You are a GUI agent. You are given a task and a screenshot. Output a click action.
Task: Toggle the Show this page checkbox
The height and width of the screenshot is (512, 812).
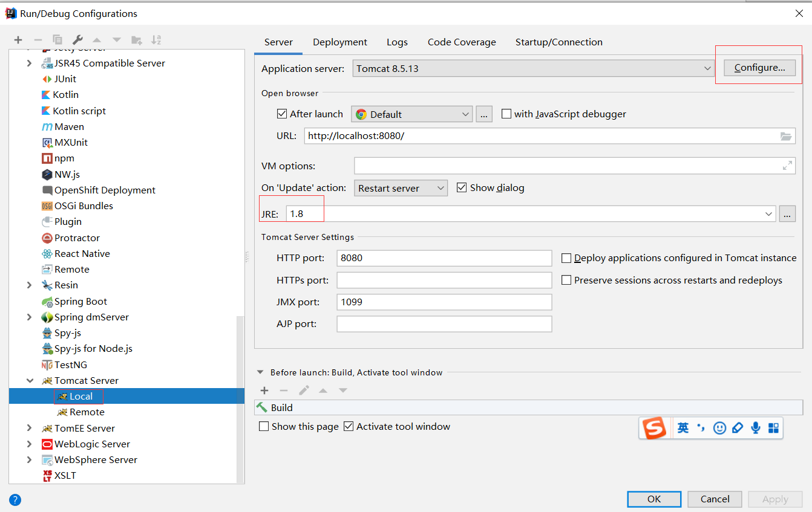coord(264,426)
